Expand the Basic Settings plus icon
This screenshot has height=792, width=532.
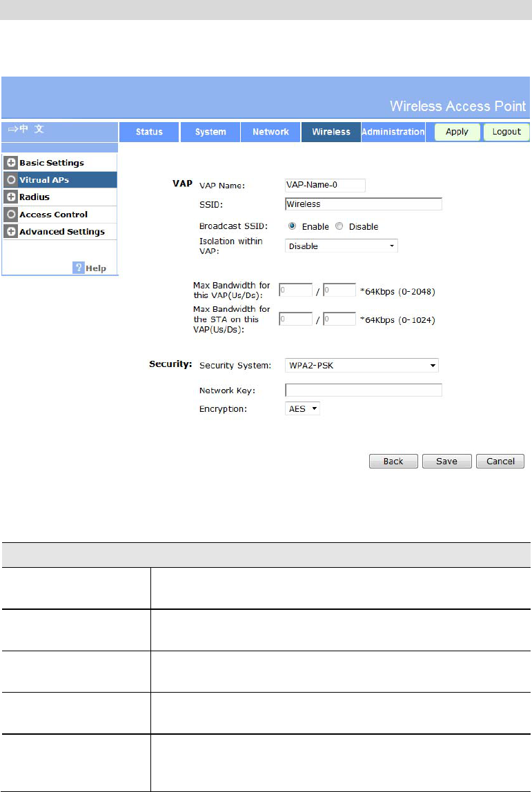click(x=10, y=163)
